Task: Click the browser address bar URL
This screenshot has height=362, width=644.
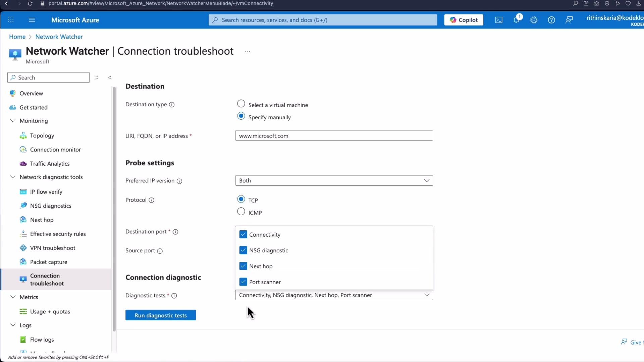Action: [161, 3]
